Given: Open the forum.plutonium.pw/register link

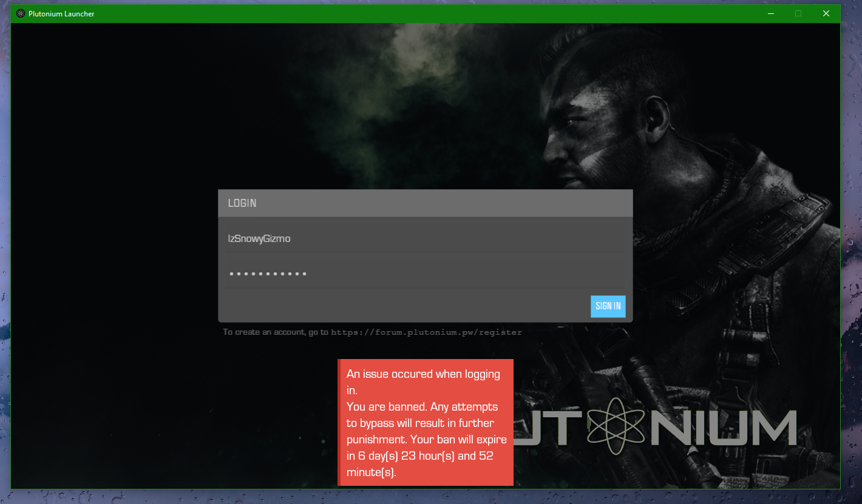Looking at the screenshot, I should [426, 332].
